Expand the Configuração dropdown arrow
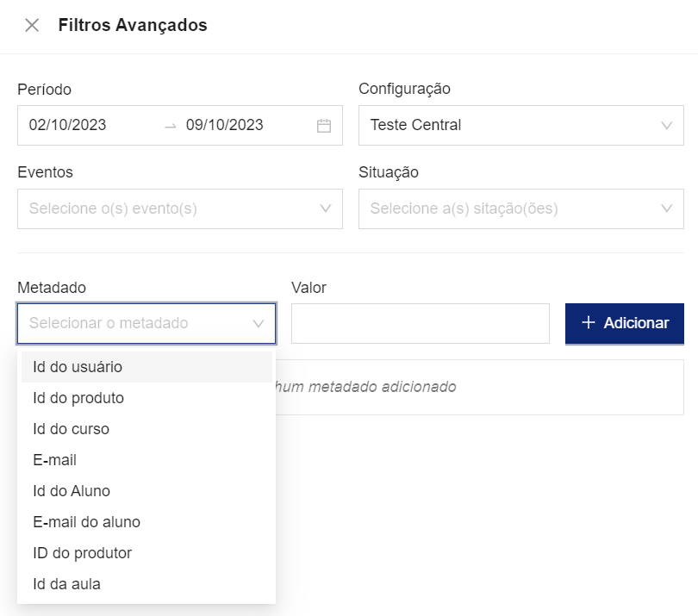This screenshot has width=698, height=616. [x=666, y=126]
